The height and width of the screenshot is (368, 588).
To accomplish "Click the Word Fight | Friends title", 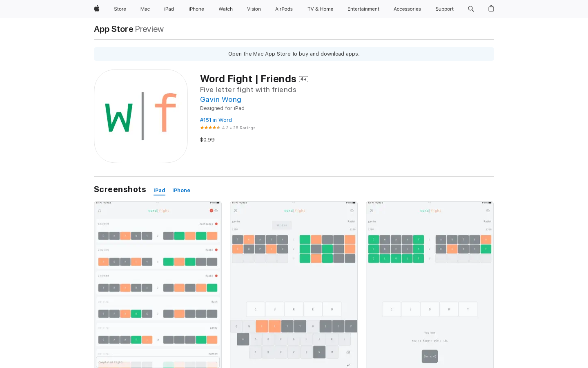I will (x=248, y=79).
